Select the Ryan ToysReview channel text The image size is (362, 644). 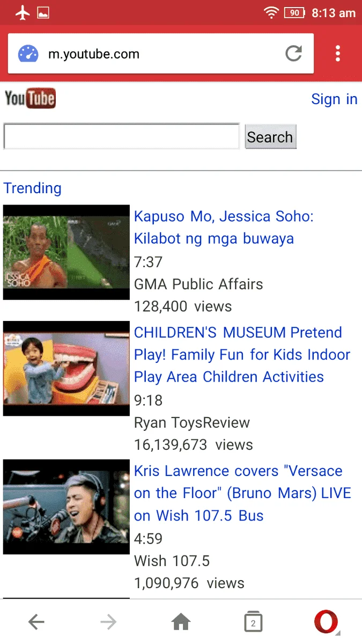click(192, 423)
